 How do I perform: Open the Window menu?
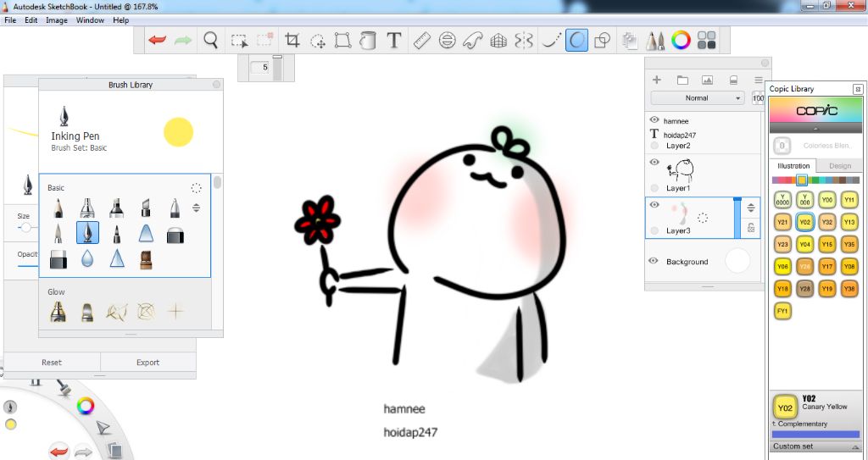[x=90, y=20]
